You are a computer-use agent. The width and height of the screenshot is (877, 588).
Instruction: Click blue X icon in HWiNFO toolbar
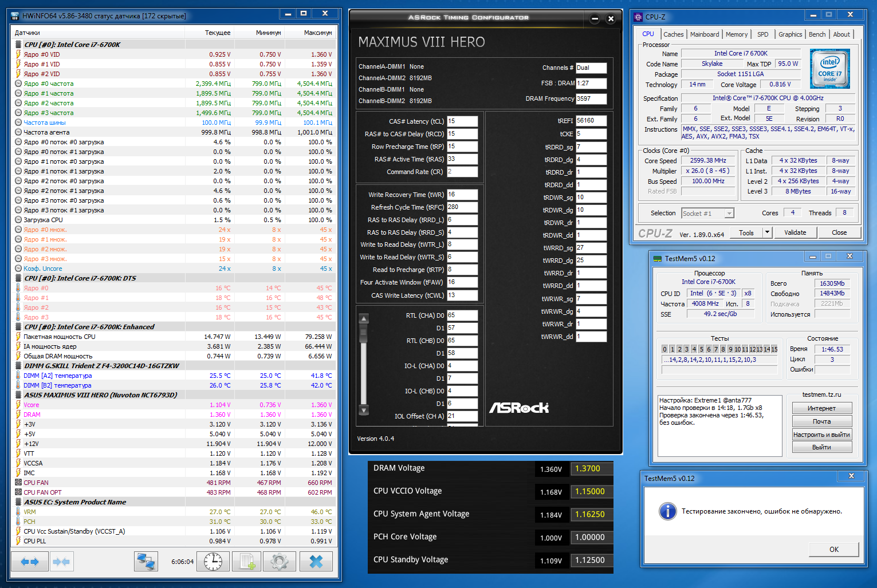pos(316,562)
